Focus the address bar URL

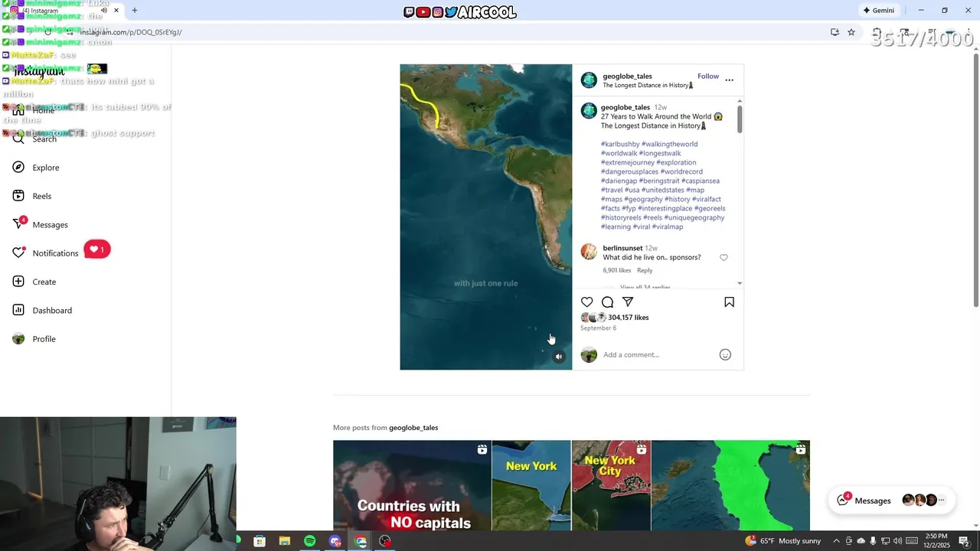pos(131,32)
